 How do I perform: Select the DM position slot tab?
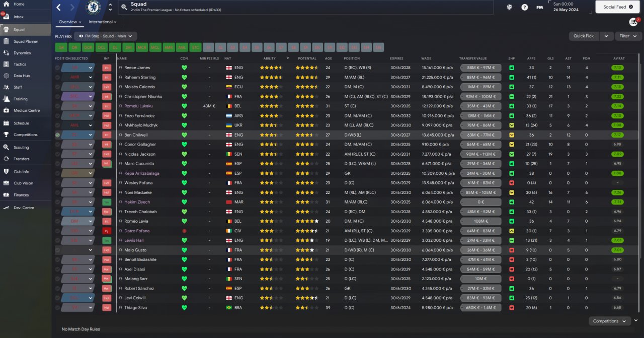pos(128,47)
